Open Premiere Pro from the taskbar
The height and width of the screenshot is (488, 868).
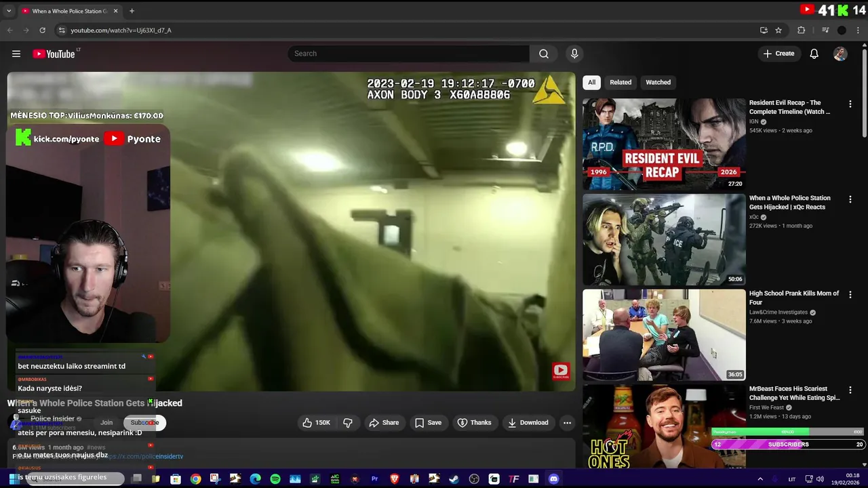pyautogui.click(x=374, y=479)
